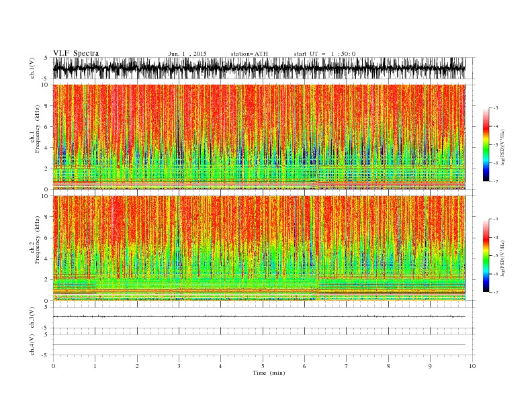This screenshot has height=411, width=532.
Task: Click the "-3" label on ch.2 color bar
Action: pyautogui.click(x=496, y=219)
